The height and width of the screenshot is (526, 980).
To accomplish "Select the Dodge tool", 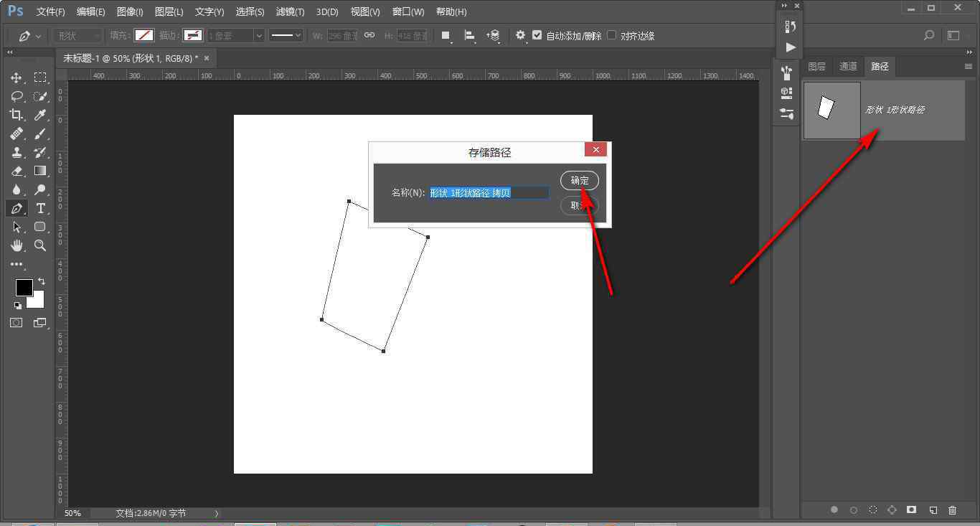I will point(40,189).
